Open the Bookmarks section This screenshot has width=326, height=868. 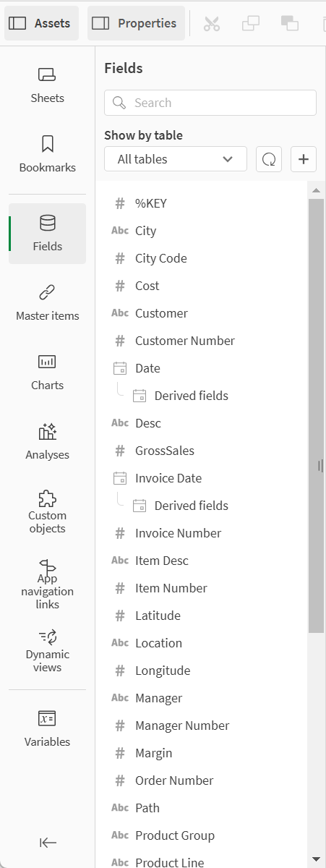(47, 154)
